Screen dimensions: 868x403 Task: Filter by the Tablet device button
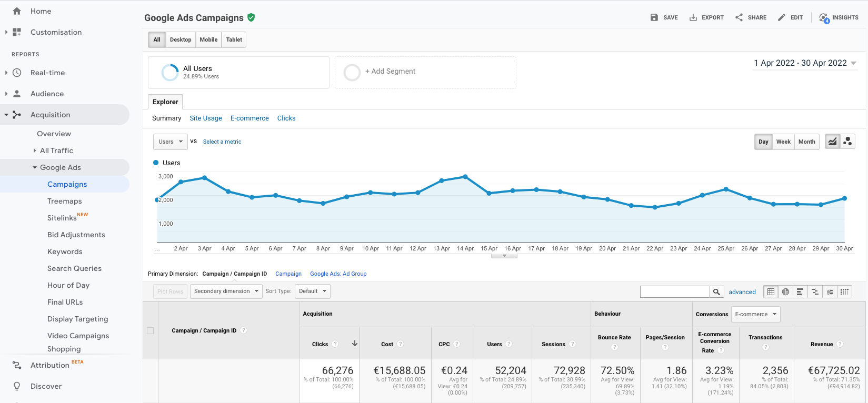click(x=234, y=39)
